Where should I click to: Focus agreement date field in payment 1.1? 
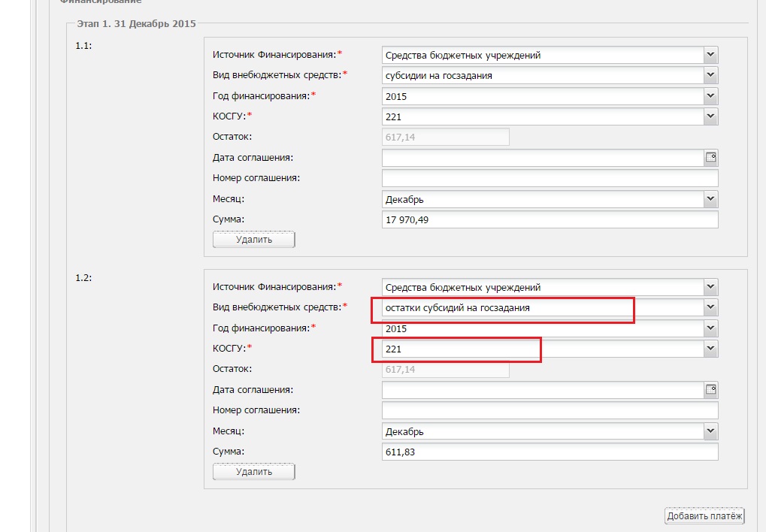click(541, 158)
